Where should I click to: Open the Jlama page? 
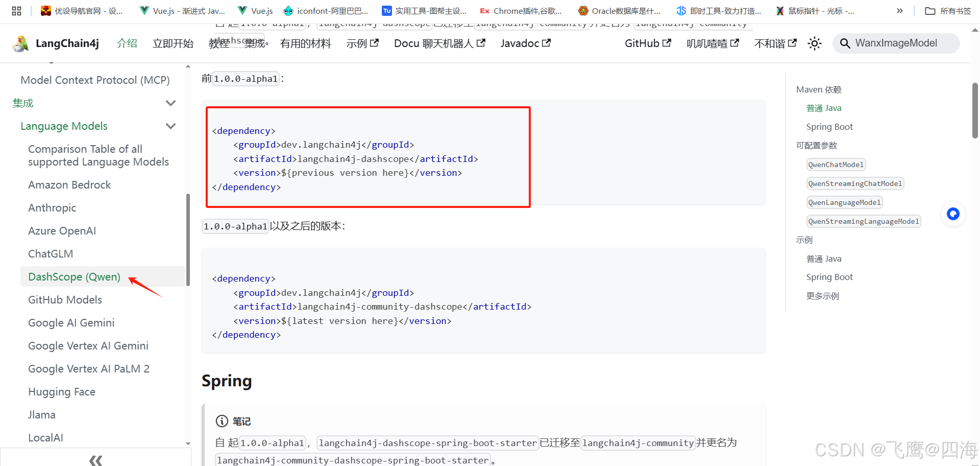coord(42,415)
